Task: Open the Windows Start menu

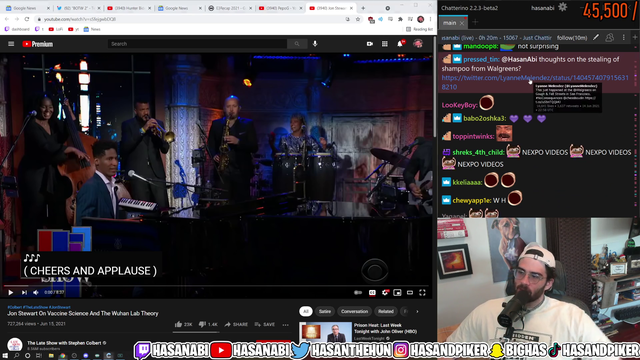Action: click(x=5, y=356)
